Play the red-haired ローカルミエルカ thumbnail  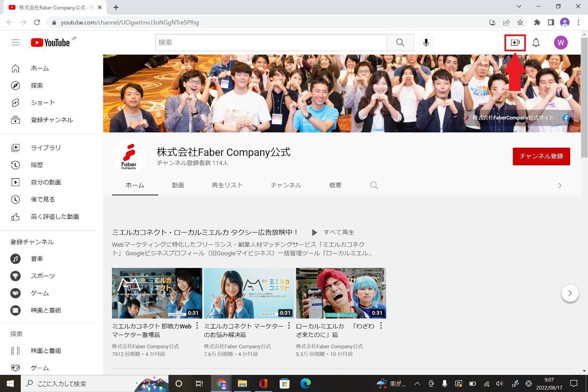pos(341,293)
